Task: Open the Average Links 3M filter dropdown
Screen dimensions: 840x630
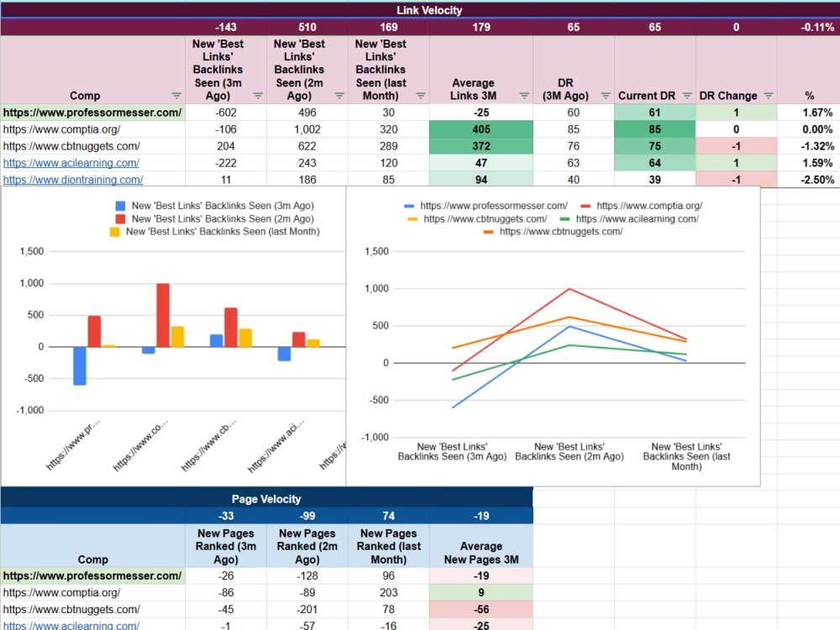Action: pyautogui.click(x=524, y=96)
